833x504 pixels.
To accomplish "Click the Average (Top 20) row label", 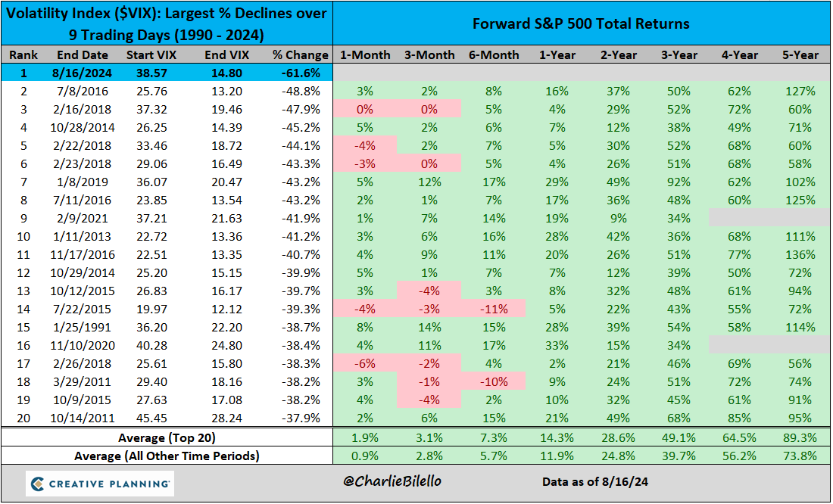I will coord(166,437).
